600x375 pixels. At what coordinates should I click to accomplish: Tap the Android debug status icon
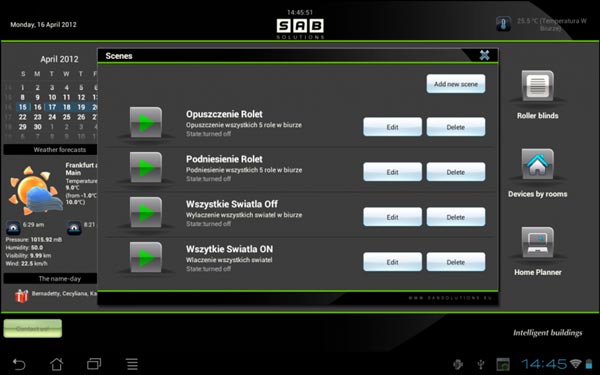(x=458, y=364)
